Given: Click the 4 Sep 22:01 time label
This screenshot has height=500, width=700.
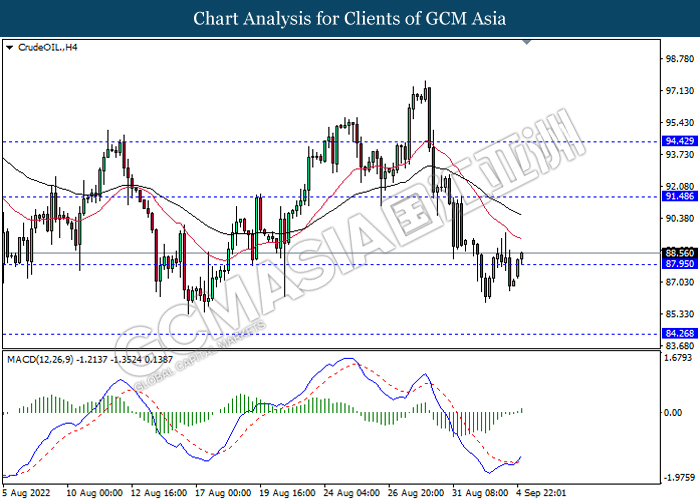Looking at the screenshot, I should 541,493.
